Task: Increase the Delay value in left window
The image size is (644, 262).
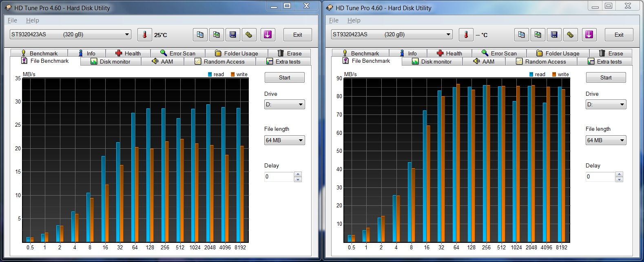Action: [x=298, y=174]
